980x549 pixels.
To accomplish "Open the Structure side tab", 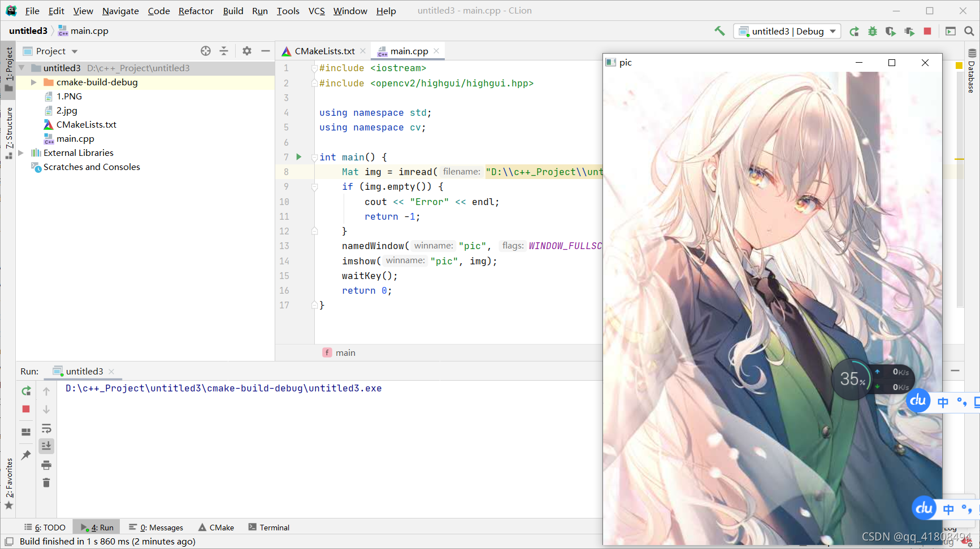I will pyautogui.click(x=8, y=132).
